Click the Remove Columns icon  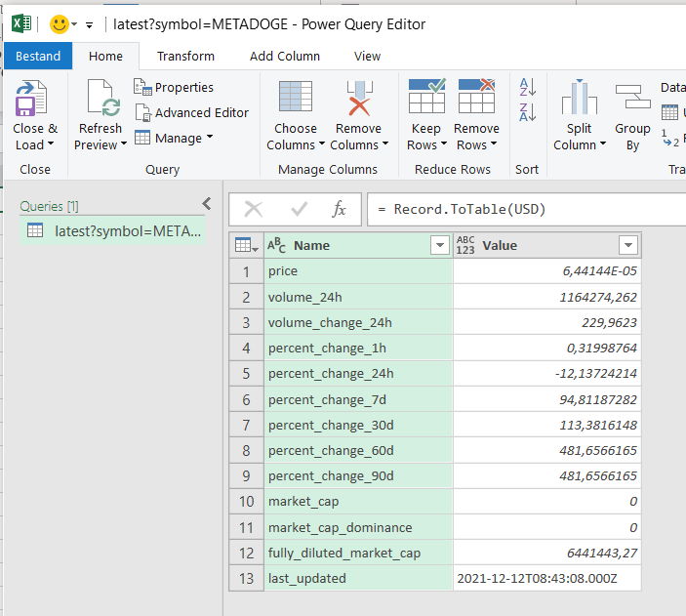[360, 98]
